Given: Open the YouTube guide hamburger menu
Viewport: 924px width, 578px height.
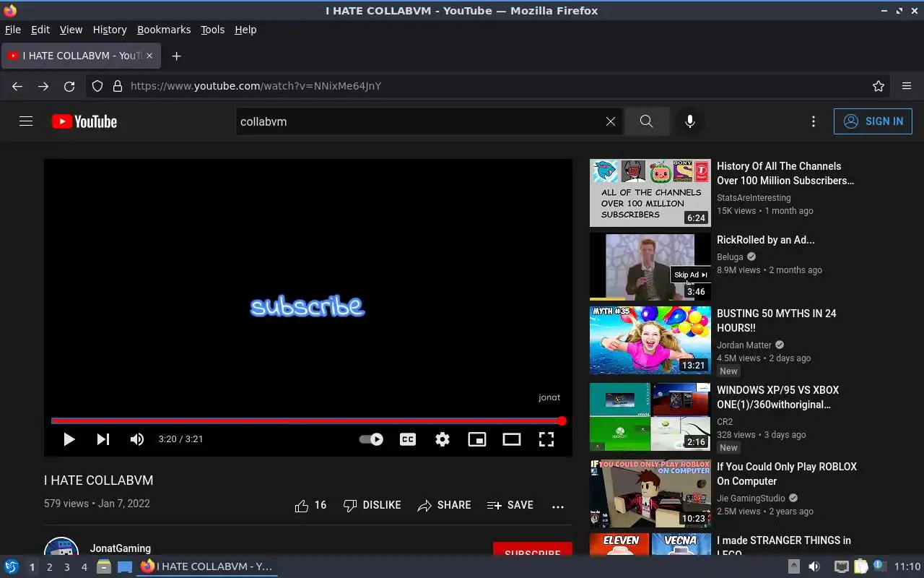Looking at the screenshot, I should point(26,121).
